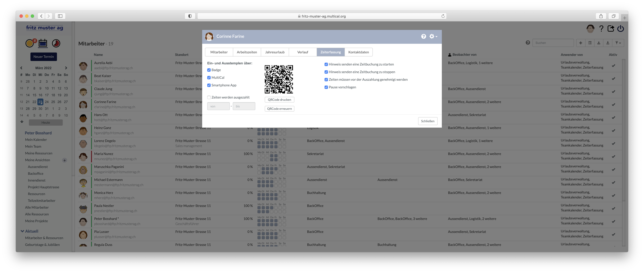Click Corinne Farine's avatar in dialog header

point(209,37)
